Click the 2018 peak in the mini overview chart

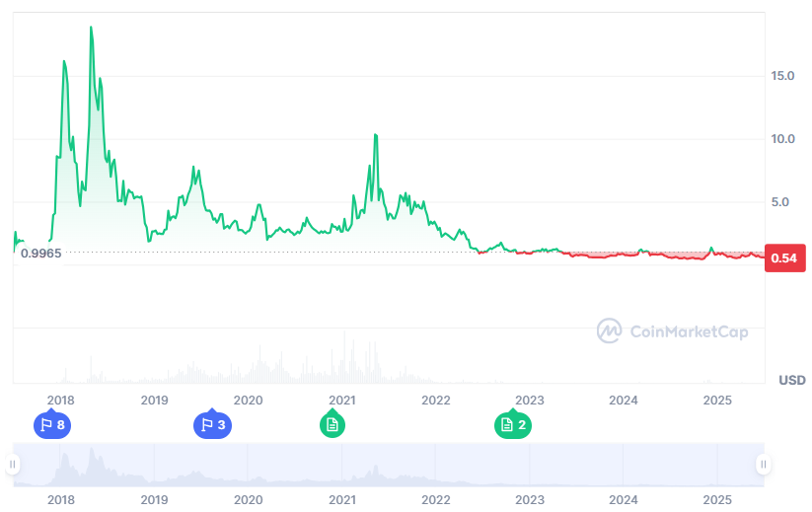[x=92, y=450]
